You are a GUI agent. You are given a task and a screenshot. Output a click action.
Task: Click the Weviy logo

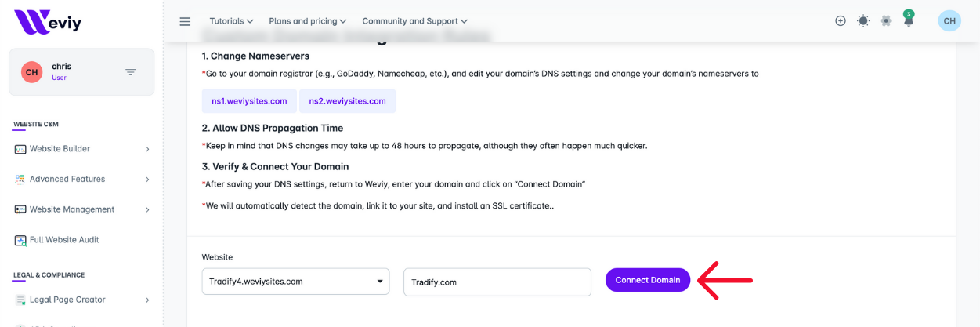[48, 22]
